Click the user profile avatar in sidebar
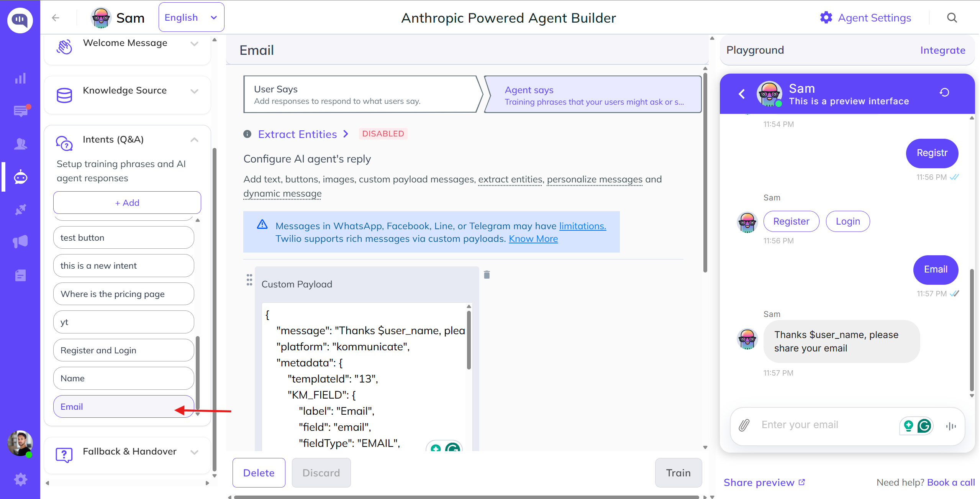Screen dimensions: 980x499 click(x=20, y=443)
